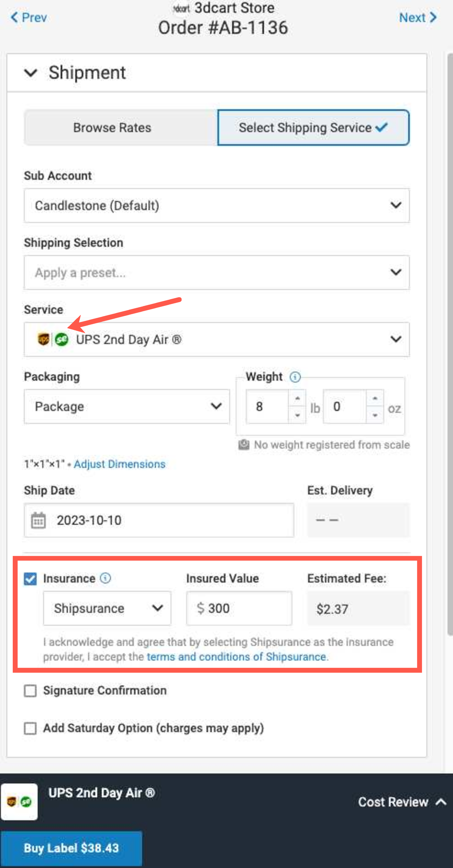Click the 3dcart store logo icon

(181, 8)
